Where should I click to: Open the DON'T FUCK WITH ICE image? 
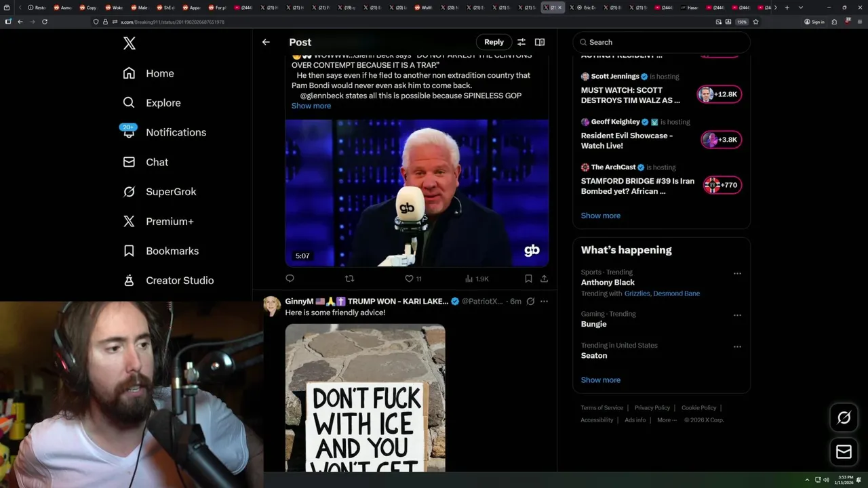tap(366, 398)
